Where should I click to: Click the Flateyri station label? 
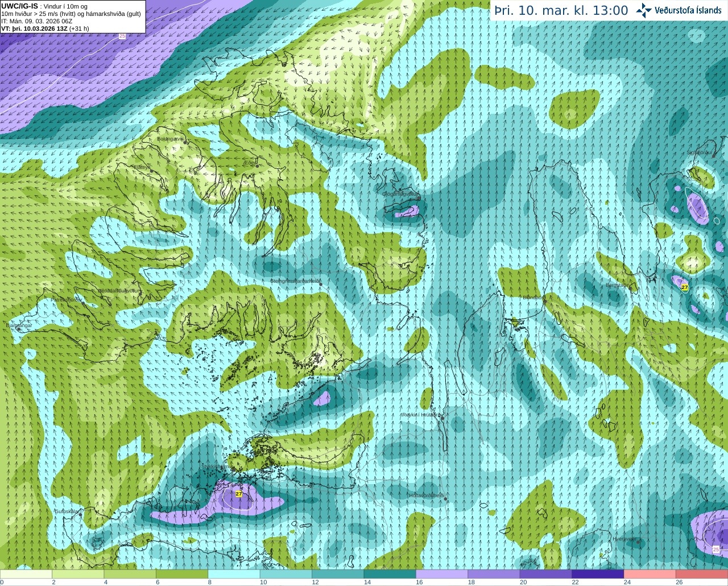point(142,167)
